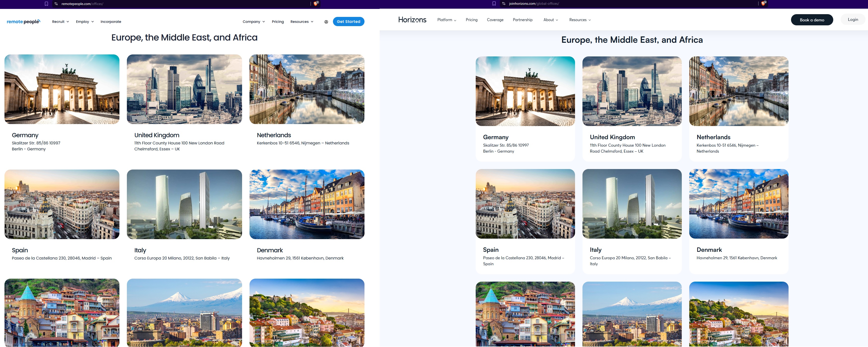Select Paseo de la Castellana address on remote people
The width and height of the screenshot is (868, 347).
62,258
